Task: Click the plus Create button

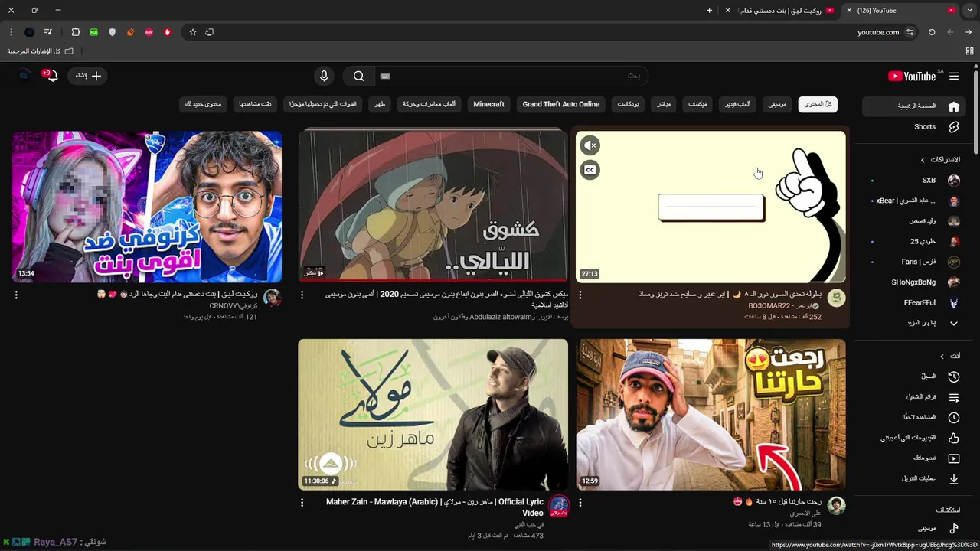Action: point(88,76)
